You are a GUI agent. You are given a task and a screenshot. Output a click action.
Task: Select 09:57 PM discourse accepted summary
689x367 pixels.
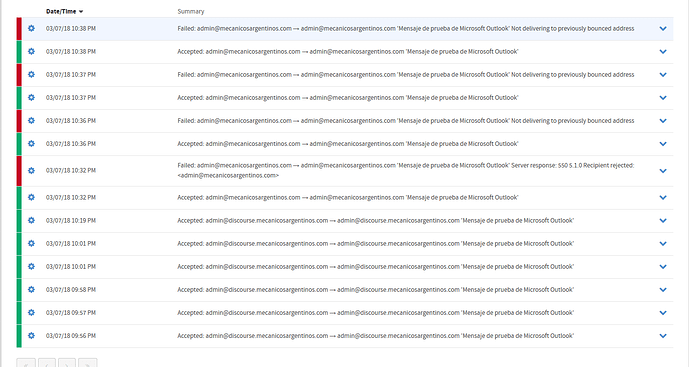pos(376,312)
